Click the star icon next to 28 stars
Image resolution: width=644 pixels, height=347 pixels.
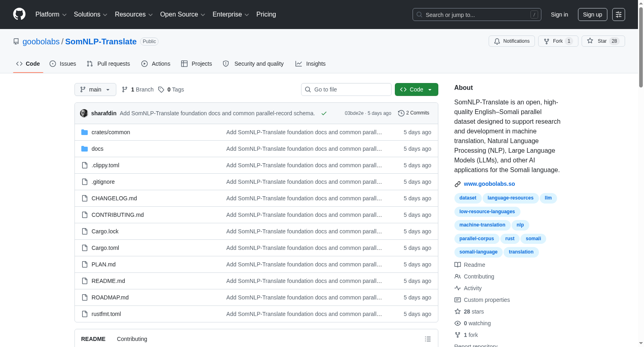458,312
